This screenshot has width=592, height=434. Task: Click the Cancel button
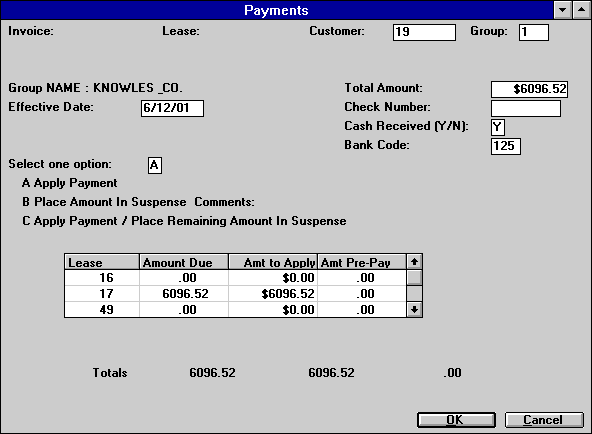(544, 420)
